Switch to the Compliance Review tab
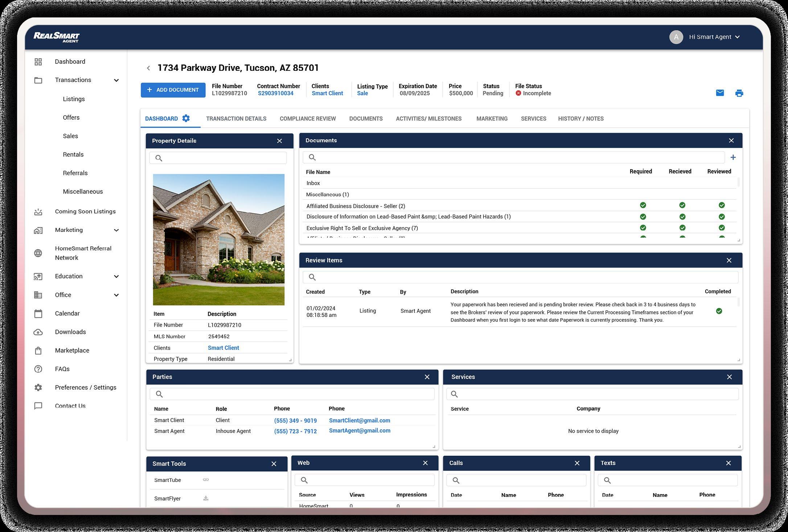The width and height of the screenshot is (788, 532). (x=307, y=119)
